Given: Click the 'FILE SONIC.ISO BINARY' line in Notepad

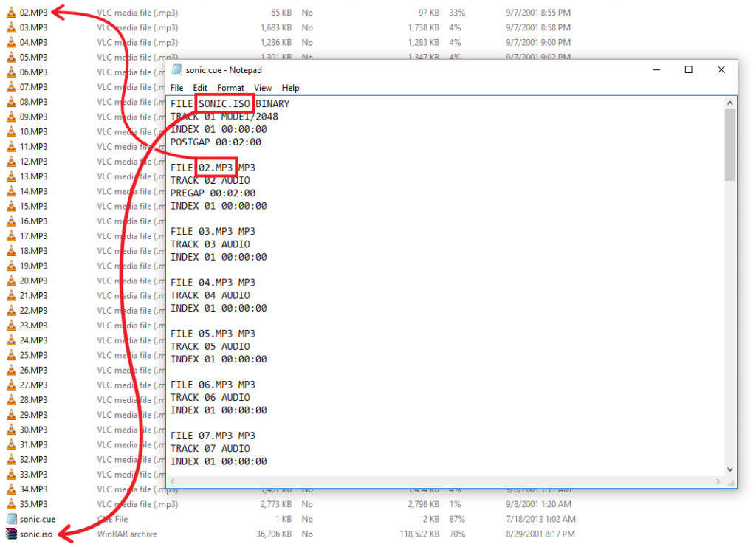Looking at the screenshot, I should [230, 103].
